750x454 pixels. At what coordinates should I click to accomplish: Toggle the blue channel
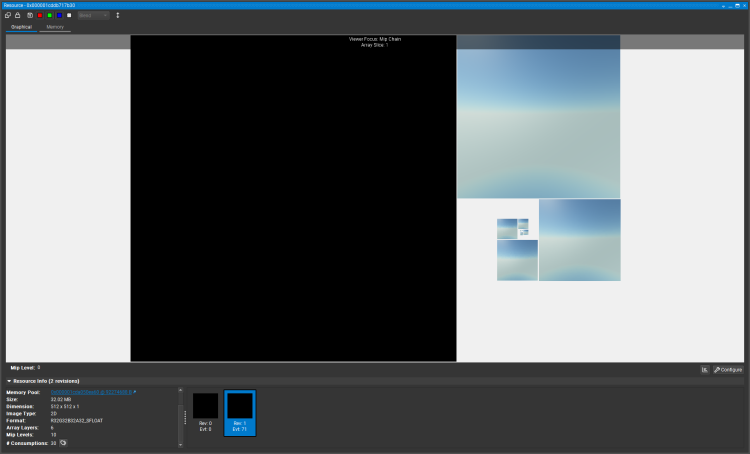point(59,15)
